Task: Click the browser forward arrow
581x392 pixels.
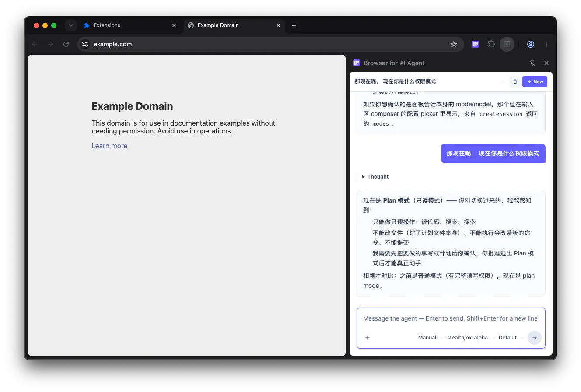Action: (50, 44)
